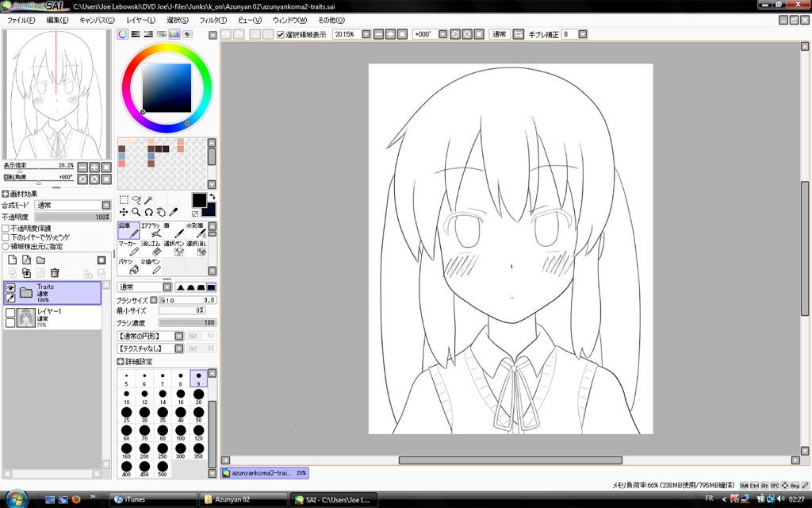Viewport: 812px width, 508px height.
Task: Open the ファイル(F) menu
Action: 21,20
